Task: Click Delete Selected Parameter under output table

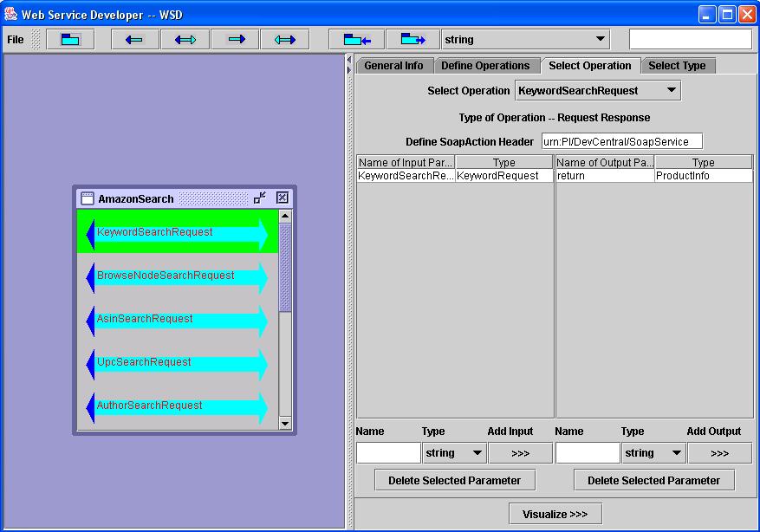Action: click(654, 480)
